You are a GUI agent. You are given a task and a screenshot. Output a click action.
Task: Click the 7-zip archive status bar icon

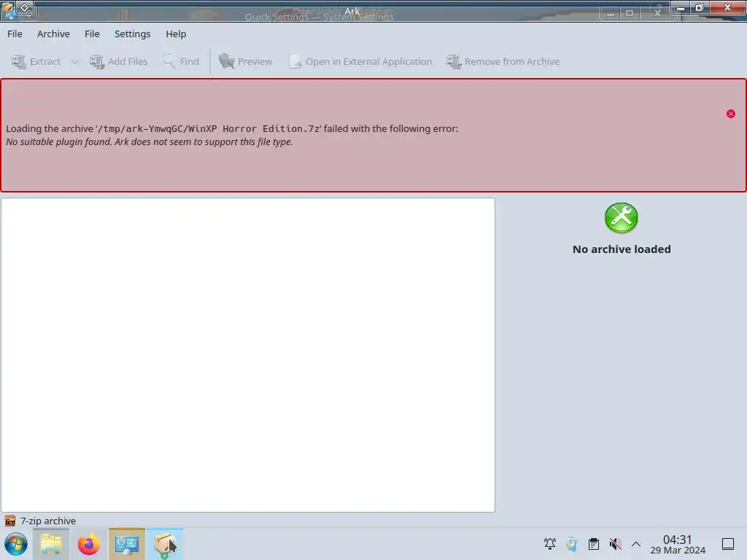point(9,521)
